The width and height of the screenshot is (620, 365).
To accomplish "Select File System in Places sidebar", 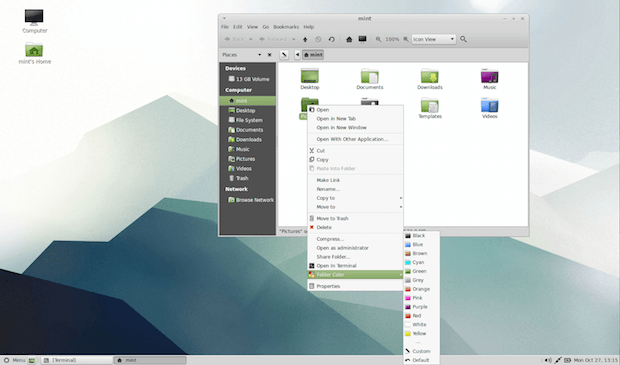I will tap(248, 120).
